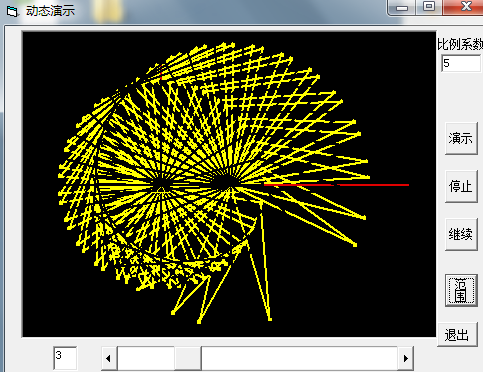Click the 停止 stop button

coord(461,186)
